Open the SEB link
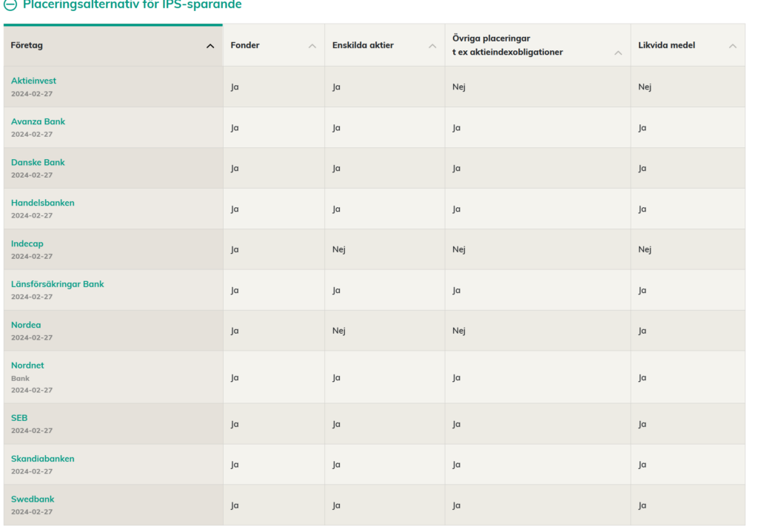 pyautogui.click(x=19, y=418)
